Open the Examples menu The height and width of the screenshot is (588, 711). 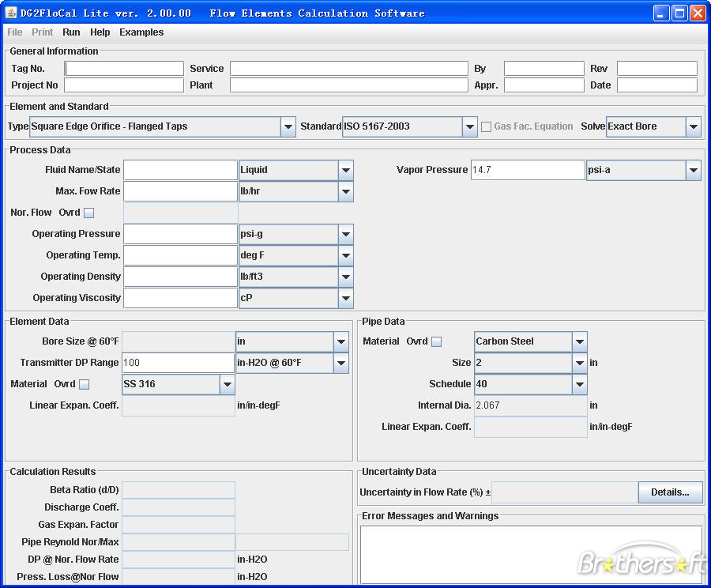pyautogui.click(x=141, y=32)
